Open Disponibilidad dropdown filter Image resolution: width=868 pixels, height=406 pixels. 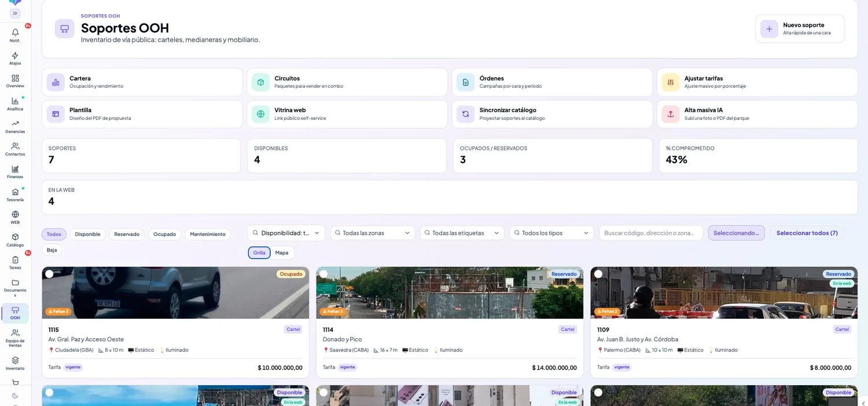click(x=286, y=233)
